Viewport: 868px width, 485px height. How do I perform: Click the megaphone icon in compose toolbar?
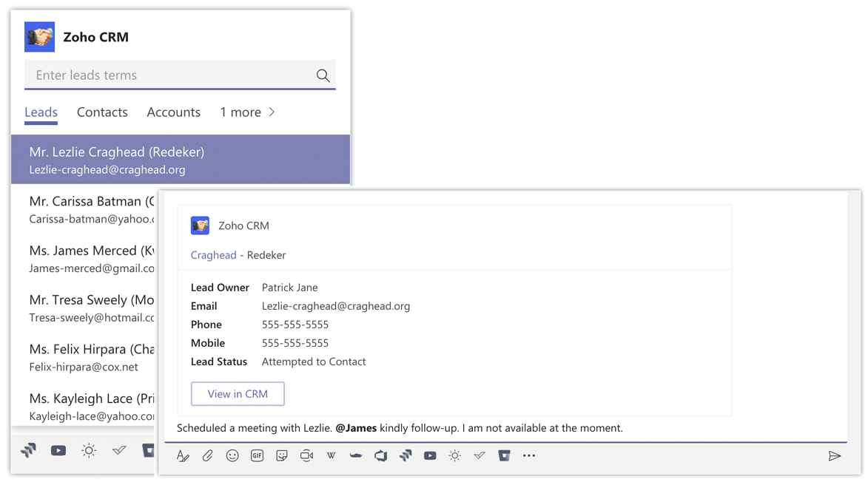[x=381, y=455]
